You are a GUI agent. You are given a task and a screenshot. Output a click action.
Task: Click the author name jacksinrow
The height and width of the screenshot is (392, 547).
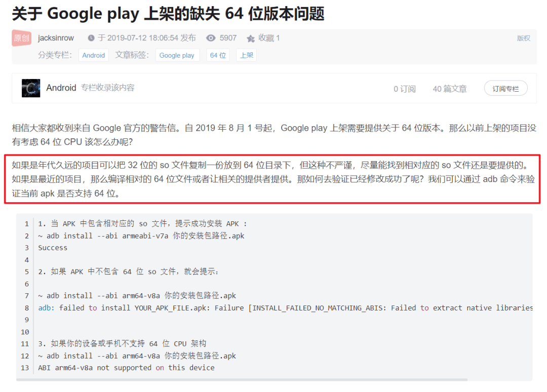click(x=56, y=37)
